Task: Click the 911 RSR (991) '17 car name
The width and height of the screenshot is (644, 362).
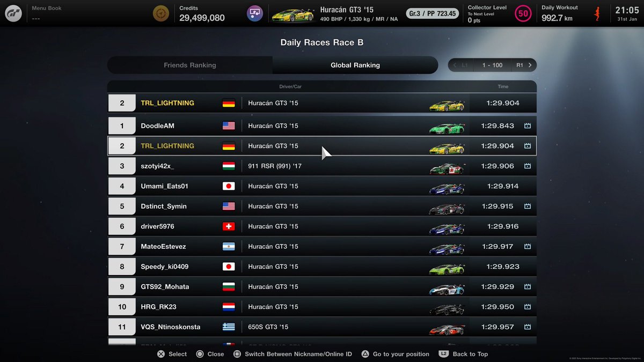Action: 275,166
